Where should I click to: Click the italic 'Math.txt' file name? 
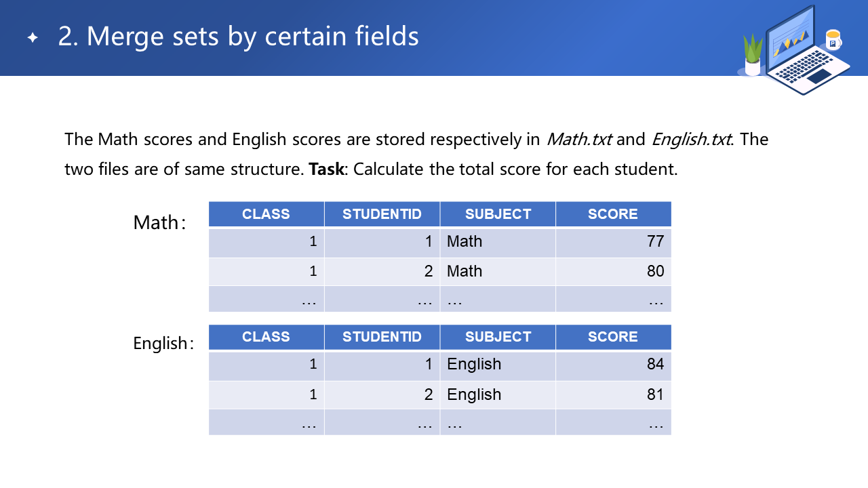[x=579, y=140]
